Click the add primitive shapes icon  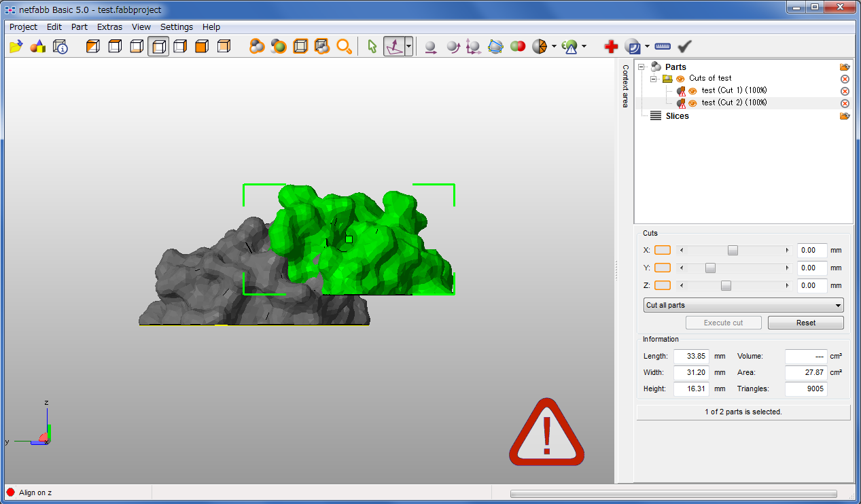(x=38, y=46)
